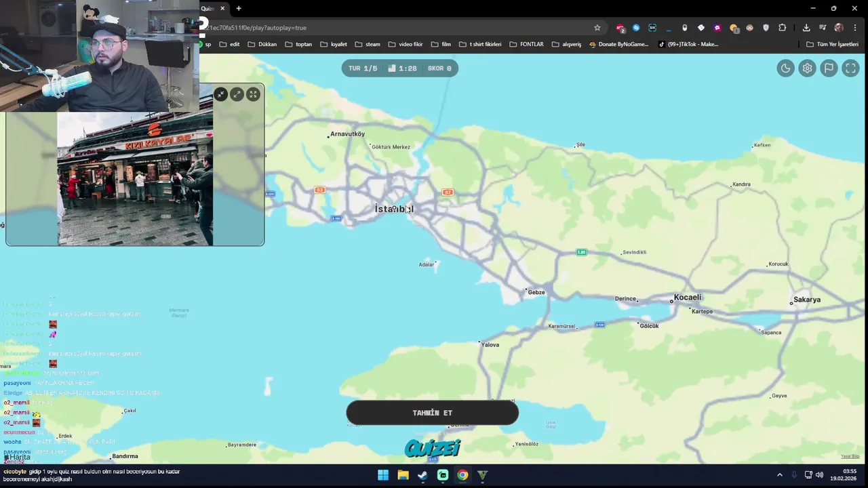
Task: Click the Bandırma map label
Action: coord(125,456)
